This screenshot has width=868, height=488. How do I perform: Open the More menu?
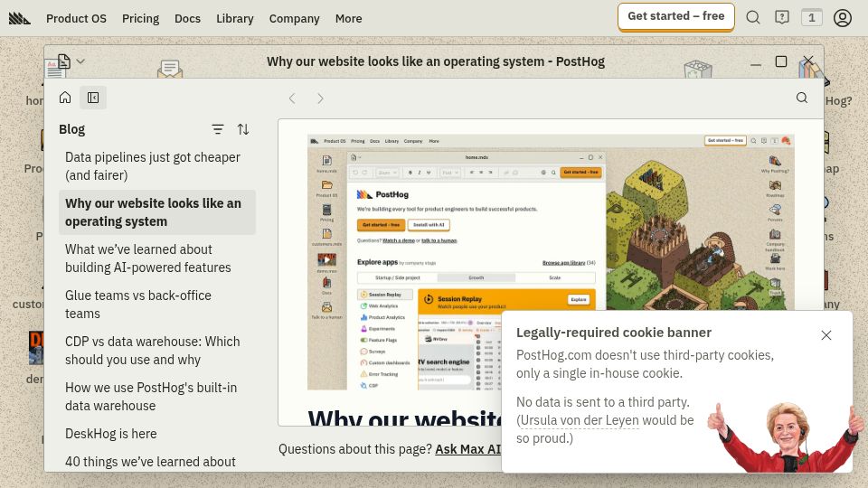tap(349, 18)
